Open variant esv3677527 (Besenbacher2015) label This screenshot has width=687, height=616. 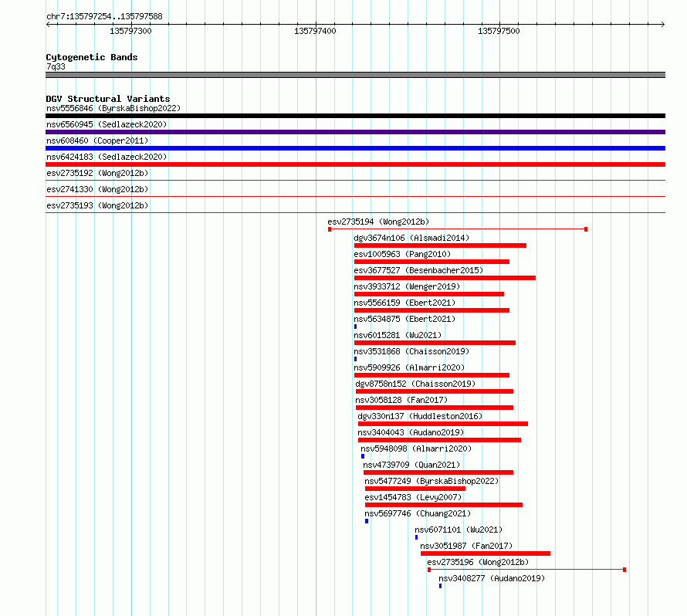coord(418,270)
